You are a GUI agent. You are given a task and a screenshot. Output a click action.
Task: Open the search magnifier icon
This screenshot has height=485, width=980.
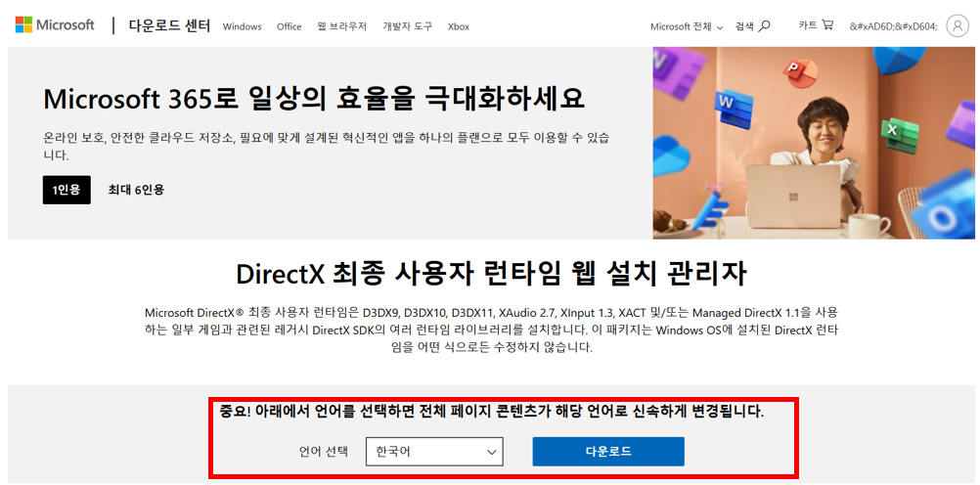(x=764, y=25)
